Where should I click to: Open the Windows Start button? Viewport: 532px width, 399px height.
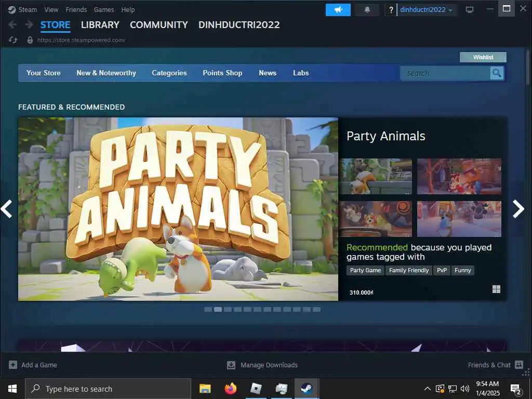pyautogui.click(x=12, y=389)
